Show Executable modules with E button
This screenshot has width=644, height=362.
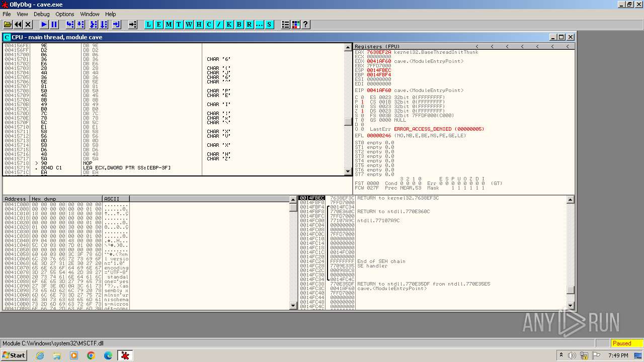[x=159, y=24]
